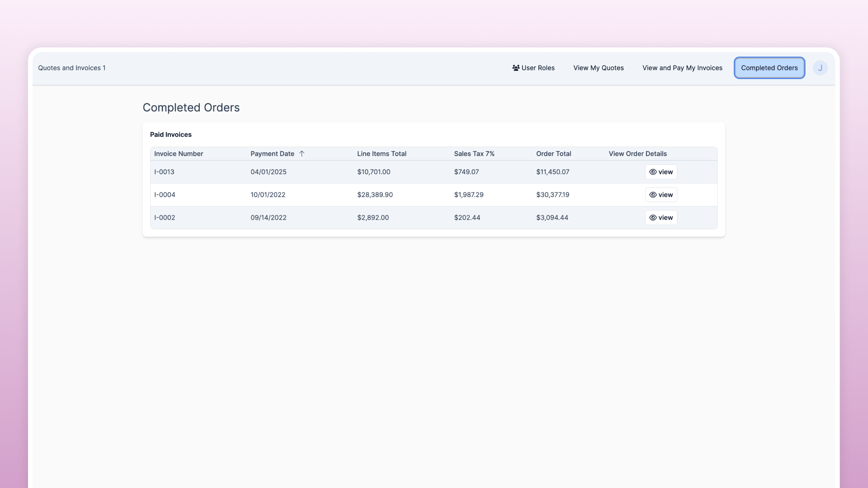Go to View and Pay My Invoices
This screenshot has height=488, width=868.
point(682,68)
